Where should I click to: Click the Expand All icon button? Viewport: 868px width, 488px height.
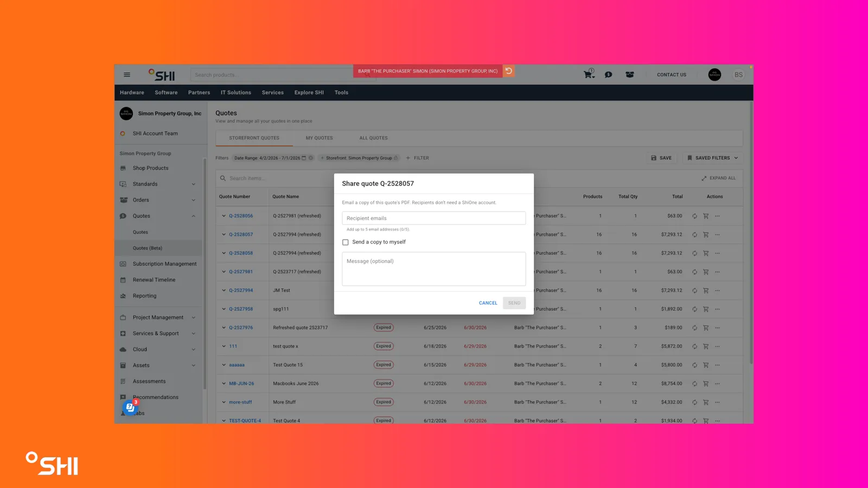(x=718, y=178)
